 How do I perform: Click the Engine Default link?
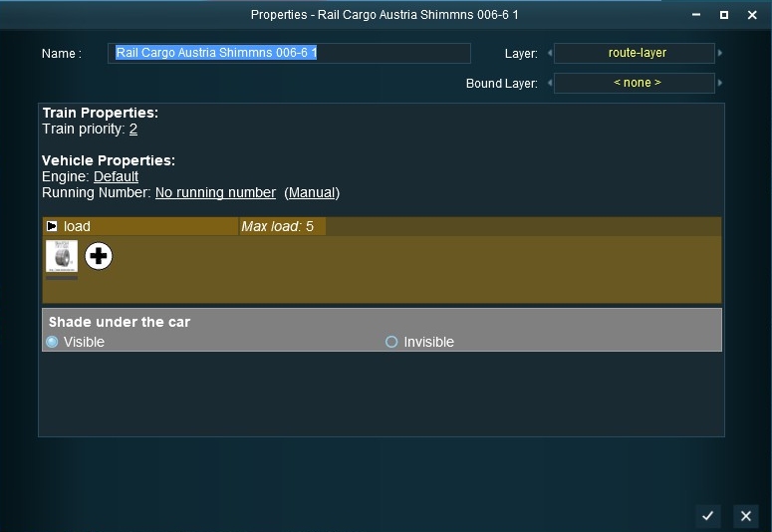coord(116,177)
